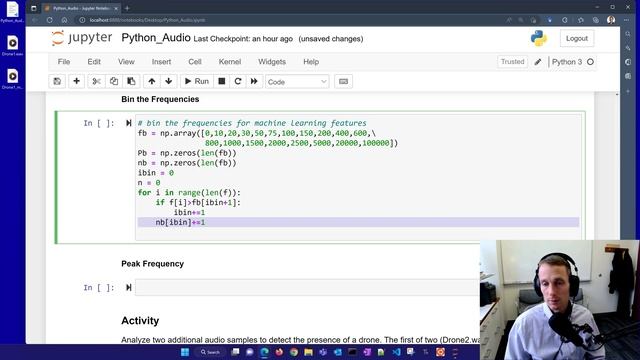The width and height of the screenshot is (640, 360).
Task: Restart kernel and rerun whole notebook
Action: click(254, 81)
